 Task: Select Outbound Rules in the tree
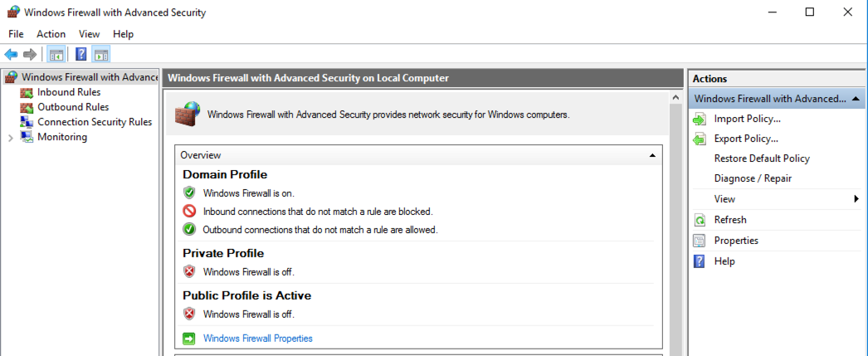pyautogui.click(x=72, y=107)
